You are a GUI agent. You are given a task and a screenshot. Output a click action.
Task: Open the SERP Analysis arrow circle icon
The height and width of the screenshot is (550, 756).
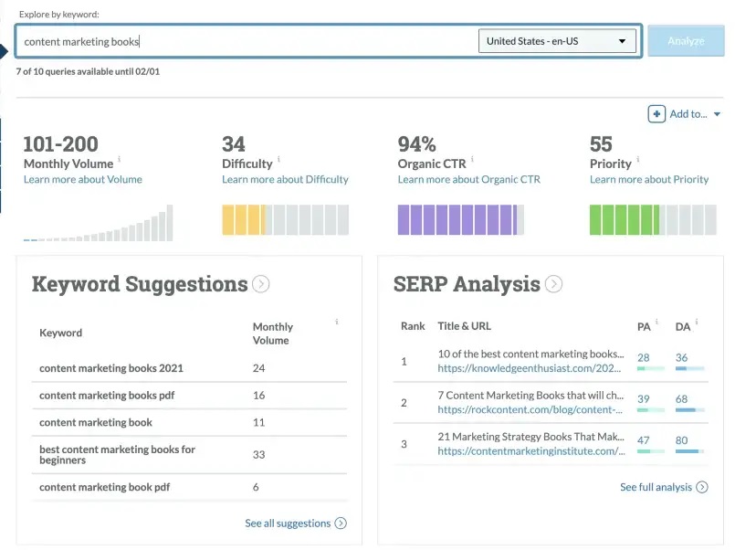click(x=553, y=284)
